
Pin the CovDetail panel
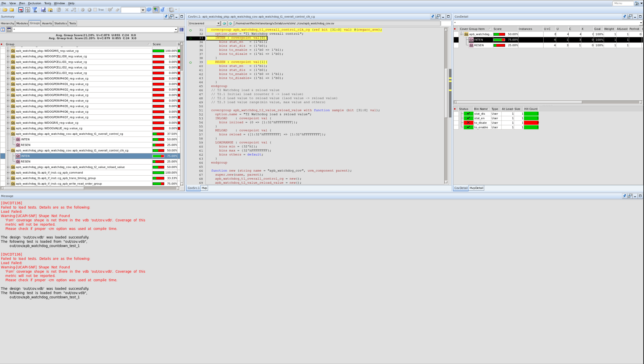[x=624, y=16]
